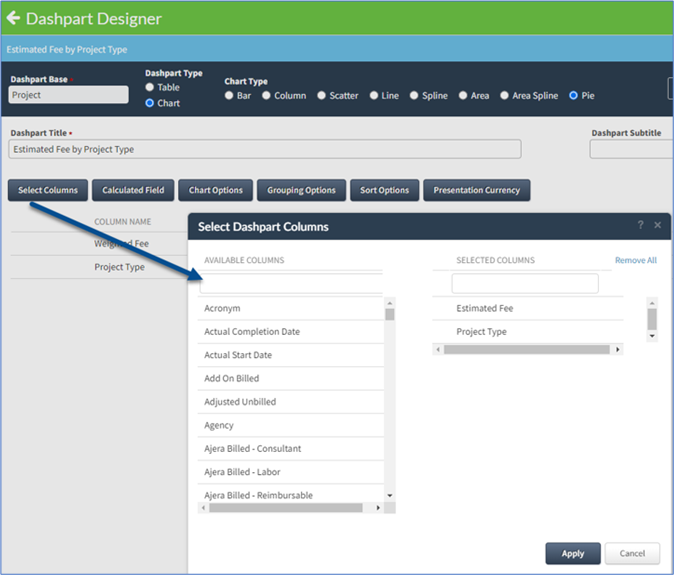This screenshot has height=575, width=674.
Task: Click the Grouping Options button
Action: click(x=301, y=190)
